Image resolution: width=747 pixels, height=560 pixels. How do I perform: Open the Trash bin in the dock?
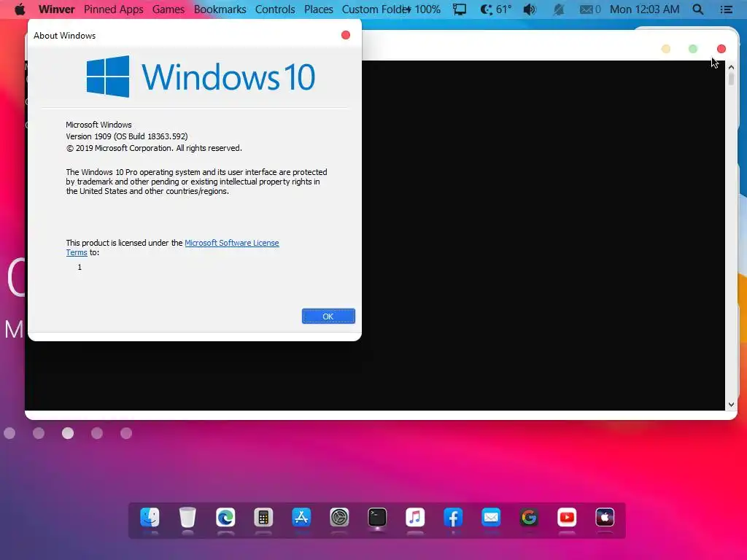[x=187, y=518]
